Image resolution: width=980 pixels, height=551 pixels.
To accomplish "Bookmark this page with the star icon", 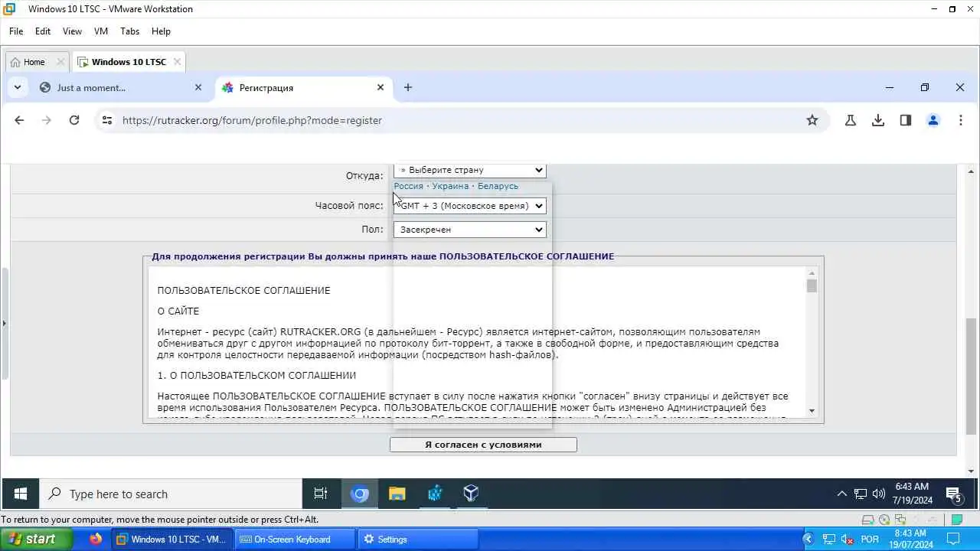I will pos(812,120).
